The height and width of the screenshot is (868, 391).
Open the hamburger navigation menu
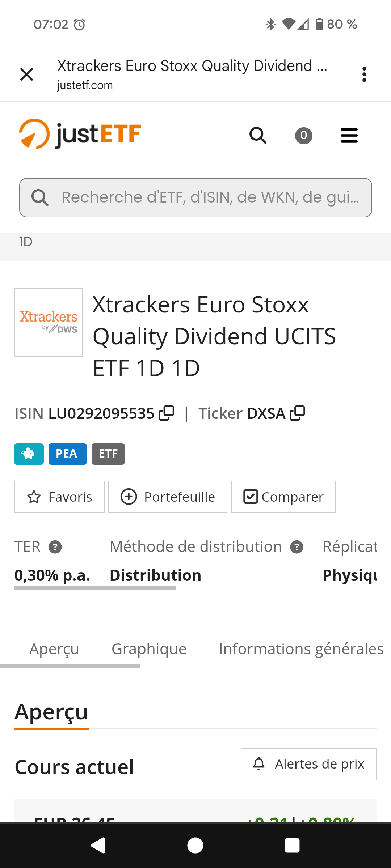click(349, 136)
